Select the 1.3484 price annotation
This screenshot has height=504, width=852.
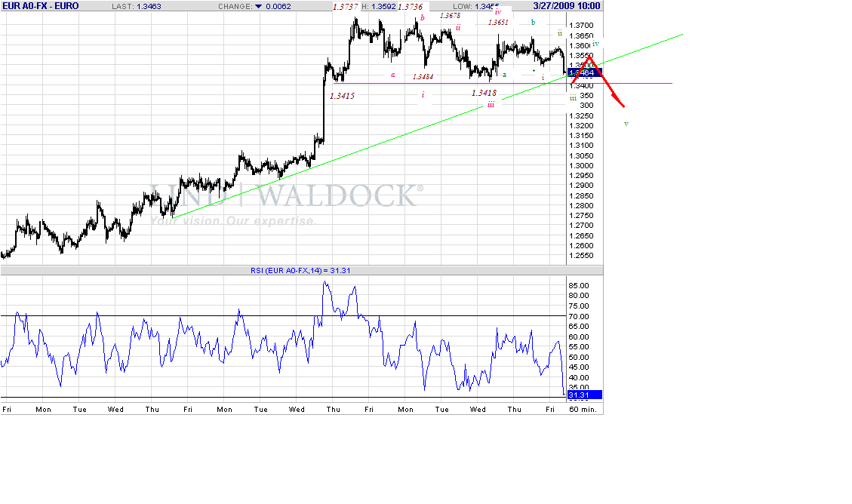click(423, 76)
